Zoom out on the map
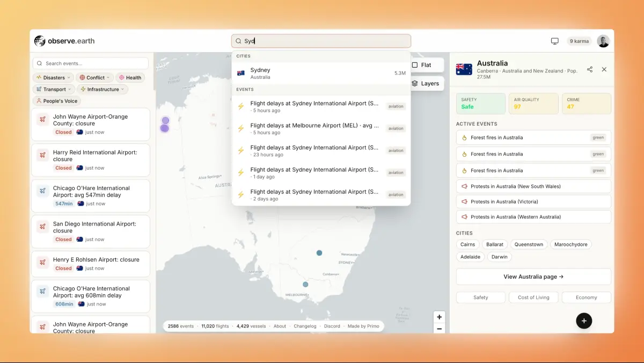The width and height of the screenshot is (644, 363). tap(439, 329)
